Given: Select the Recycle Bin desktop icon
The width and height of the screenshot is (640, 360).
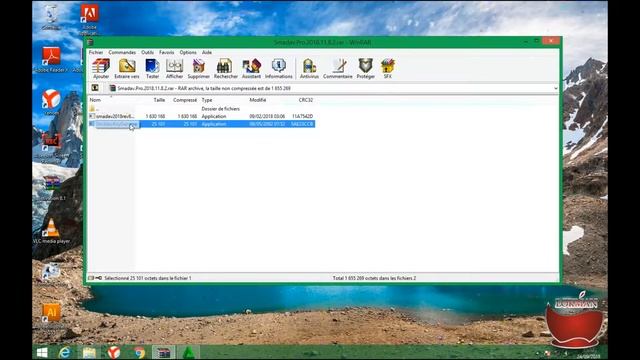Looking at the screenshot, I should (x=51, y=17).
